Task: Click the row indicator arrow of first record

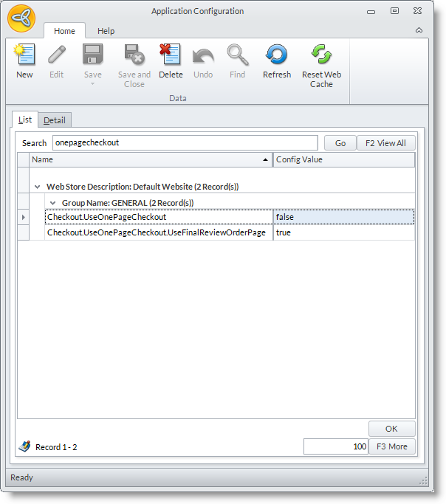Action: click(x=23, y=217)
